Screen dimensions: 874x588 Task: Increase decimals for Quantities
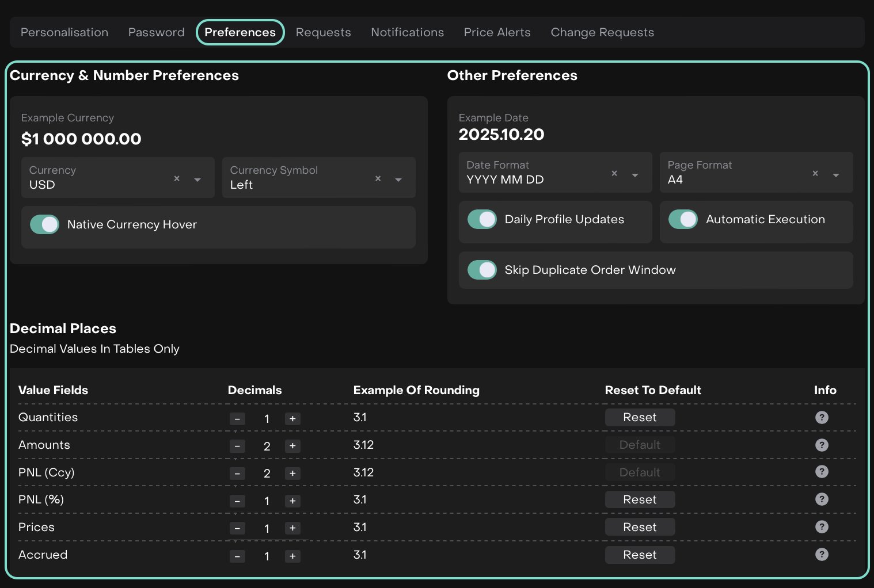coord(292,419)
